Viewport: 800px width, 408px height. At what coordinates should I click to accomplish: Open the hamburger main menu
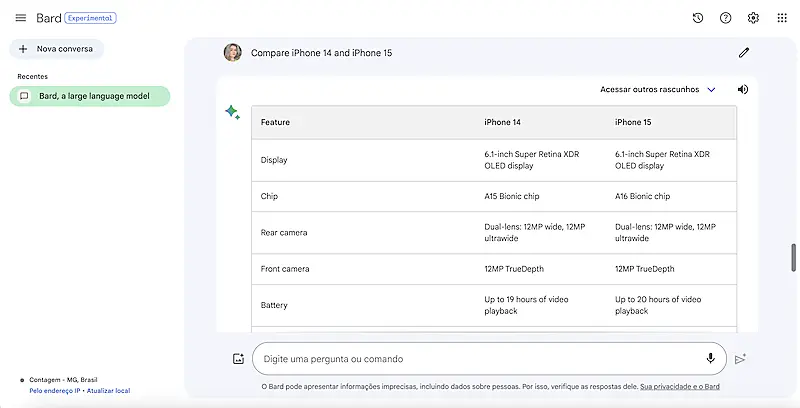pos(20,18)
